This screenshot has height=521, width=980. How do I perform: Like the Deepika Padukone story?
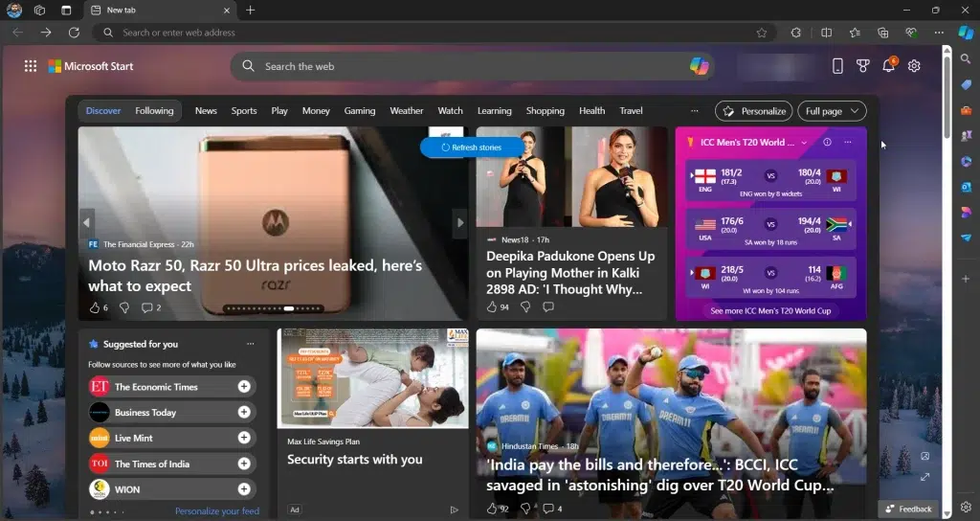click(x=492, y=306)
